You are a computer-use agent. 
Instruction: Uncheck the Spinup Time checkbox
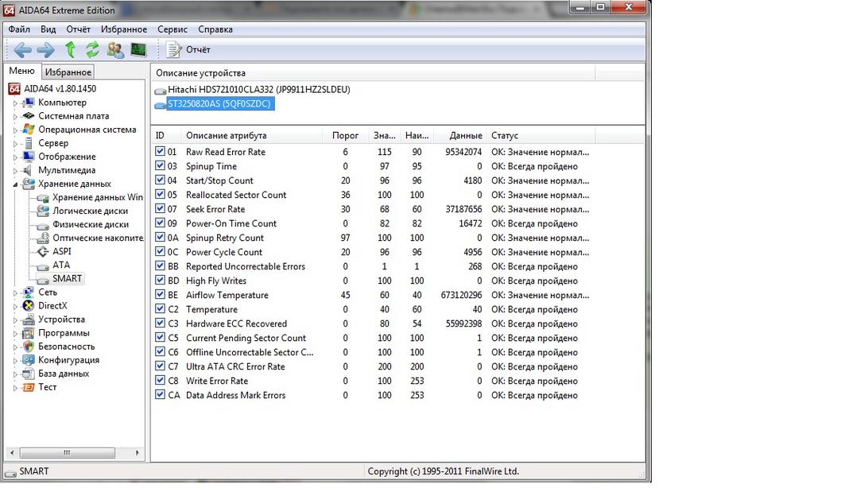click(x=160, y=165)
